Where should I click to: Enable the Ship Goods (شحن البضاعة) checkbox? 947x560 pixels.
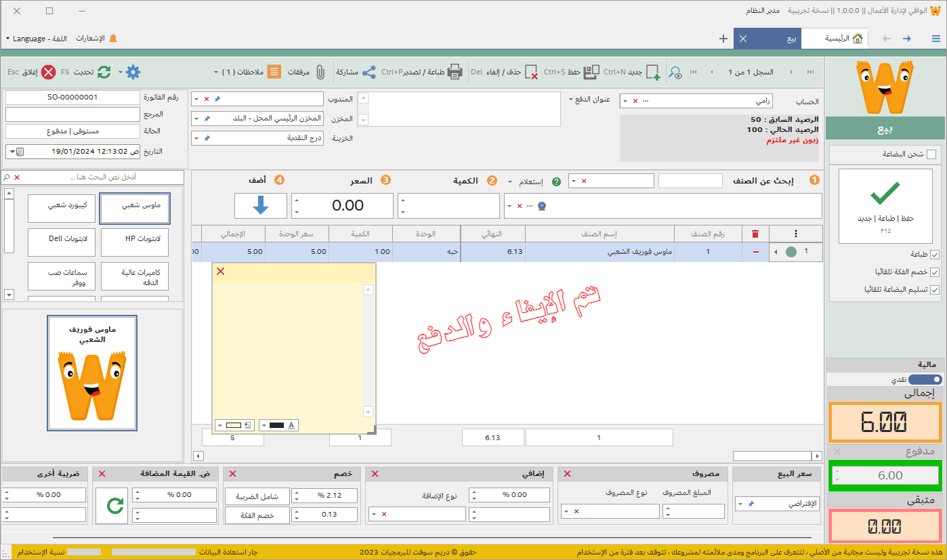coord(931,154)
